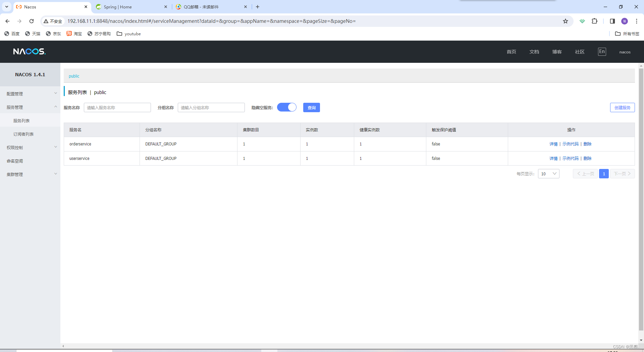Screen dimensions: 644x352
Task: Click the userservice name cell
Action: pyautogui.click(x=102, y=159)
